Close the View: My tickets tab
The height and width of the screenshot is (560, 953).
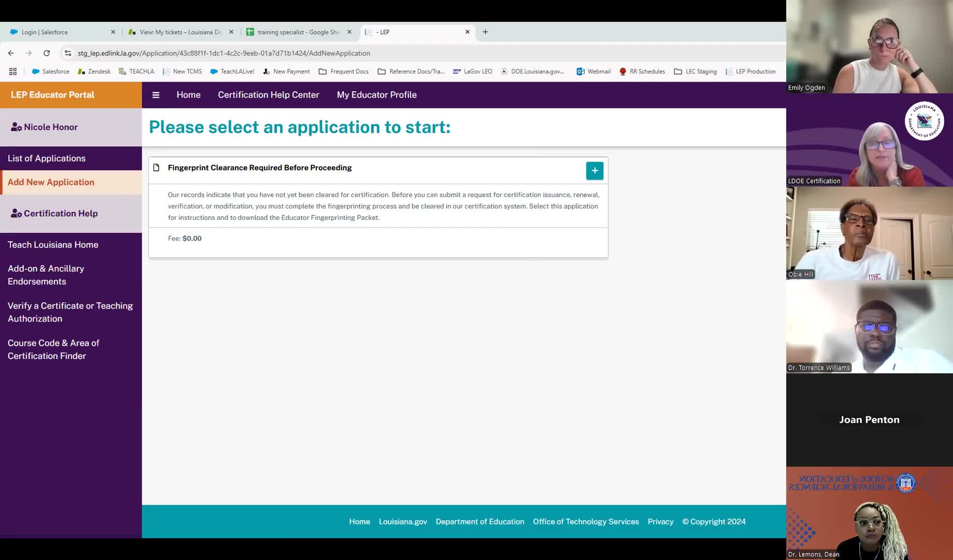coord(231,32)
